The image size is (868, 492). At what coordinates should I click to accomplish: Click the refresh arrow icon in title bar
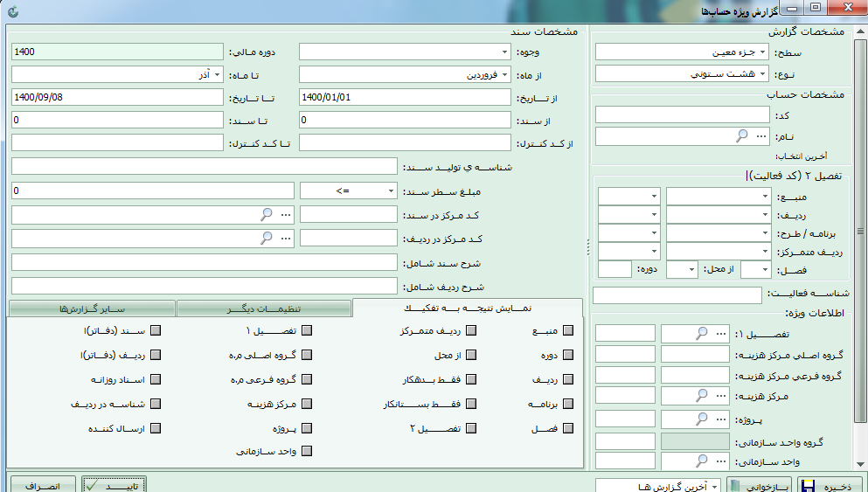pos(13,11)
